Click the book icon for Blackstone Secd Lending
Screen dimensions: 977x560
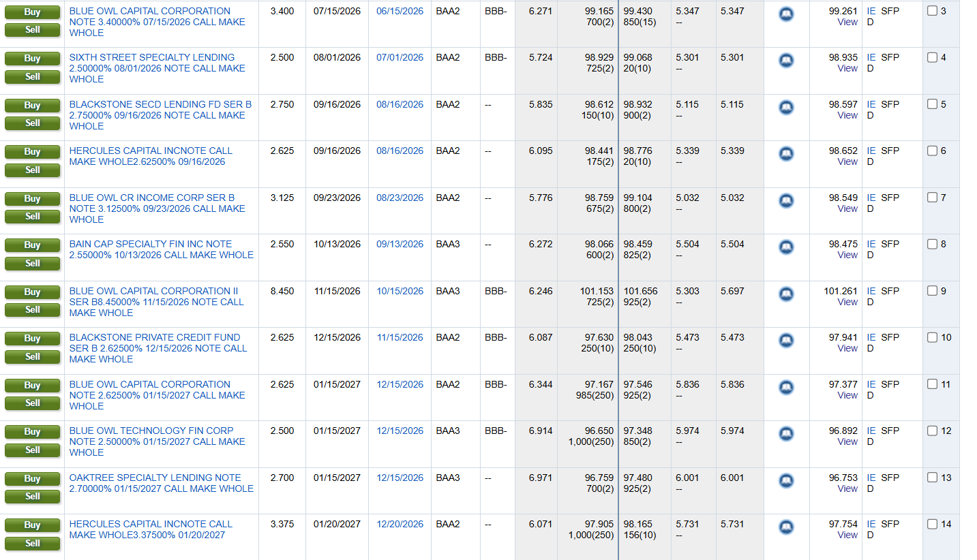786,107
